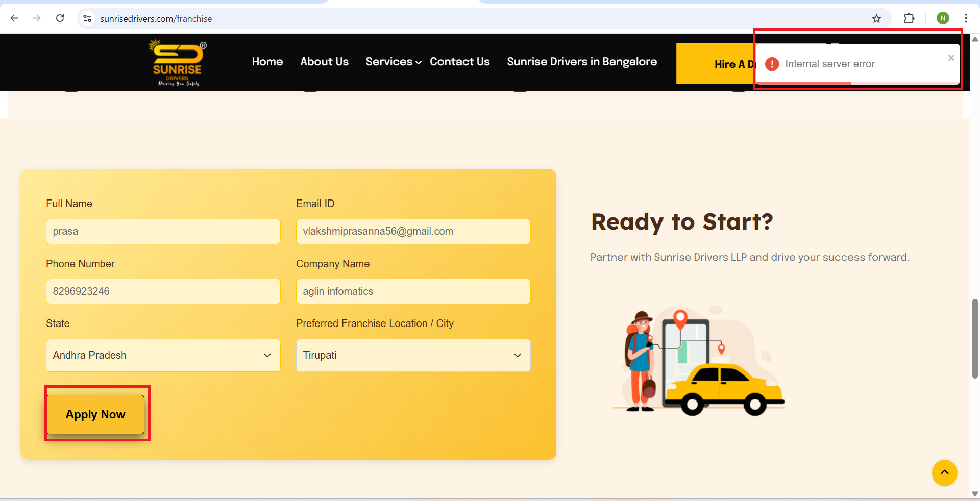The height and width of the screenshot is (501, 980).
Task: Expand the Services menu
Action: tap(393, 62)
